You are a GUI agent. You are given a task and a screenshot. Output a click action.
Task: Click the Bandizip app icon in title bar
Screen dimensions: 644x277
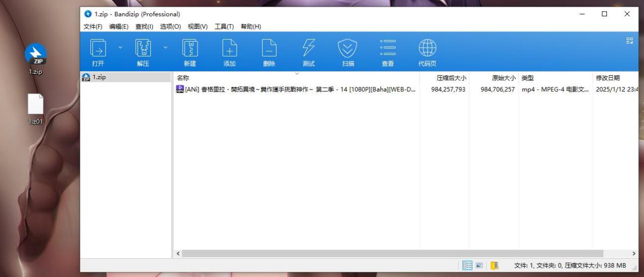pos(88,14)
